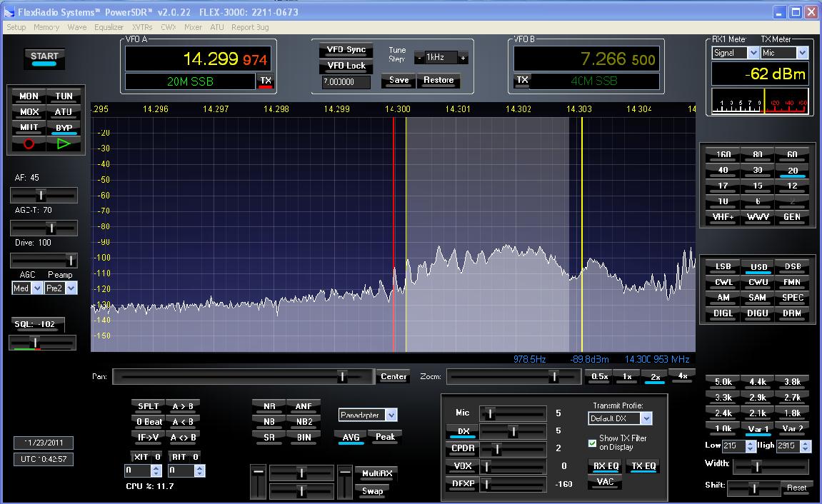Increase tune step with plus button
Viewport: 822px width, 504px height.
[463, 58]
